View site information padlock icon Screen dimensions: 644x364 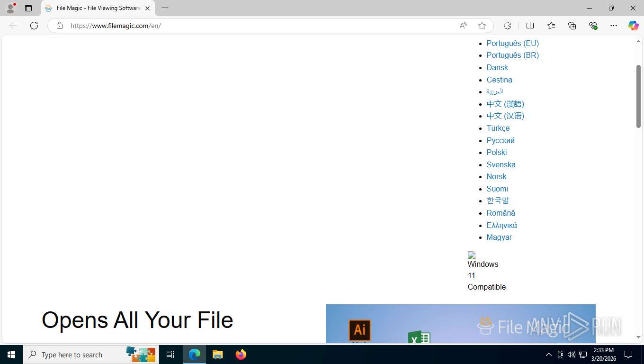click(x=60, y=26)
